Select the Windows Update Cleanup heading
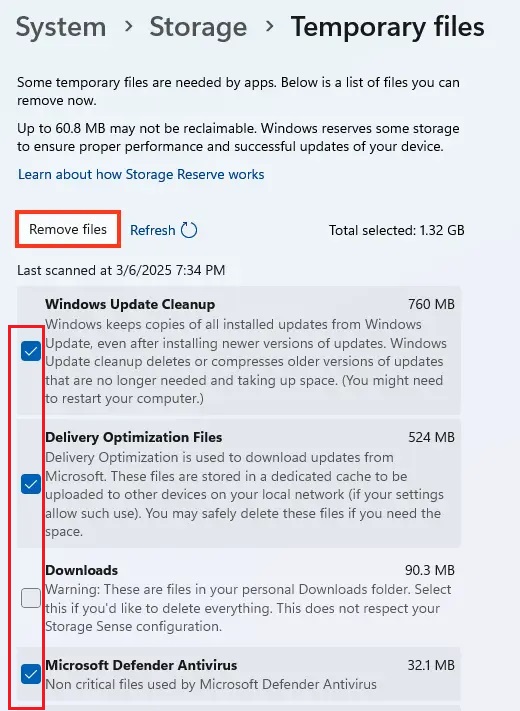 130,304
